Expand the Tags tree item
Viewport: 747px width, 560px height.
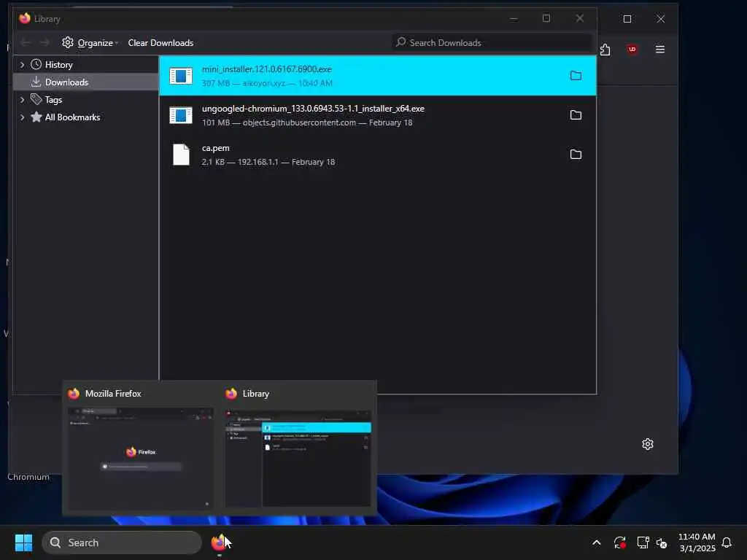click(x=22, y=100)
